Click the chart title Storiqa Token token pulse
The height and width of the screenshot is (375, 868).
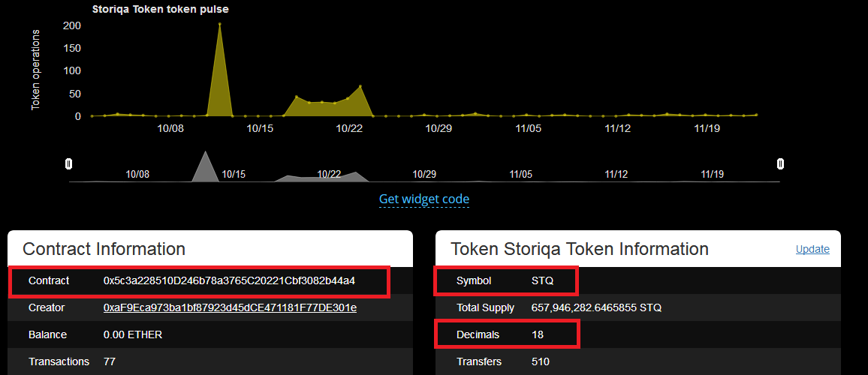(x=160, y=9)
